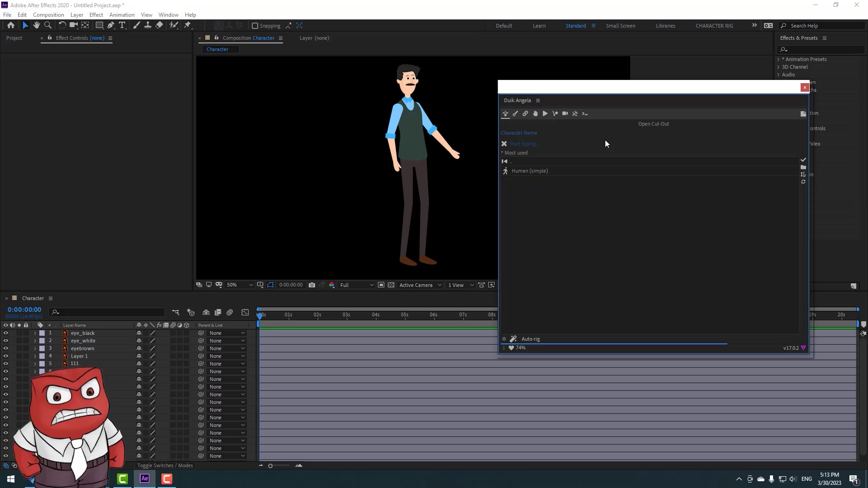Expand the eye_white layer properties
The image size is (868, 488).
[35, 341]
